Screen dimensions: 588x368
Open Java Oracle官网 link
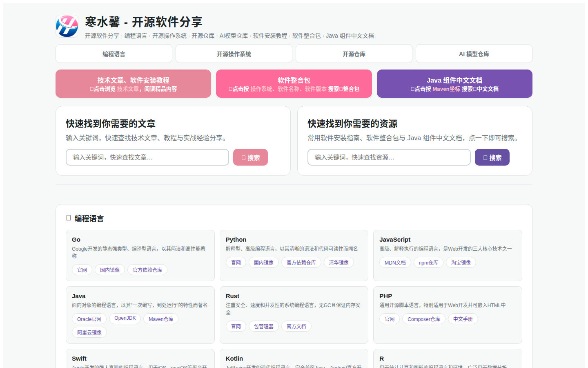(x=89, y=319)
